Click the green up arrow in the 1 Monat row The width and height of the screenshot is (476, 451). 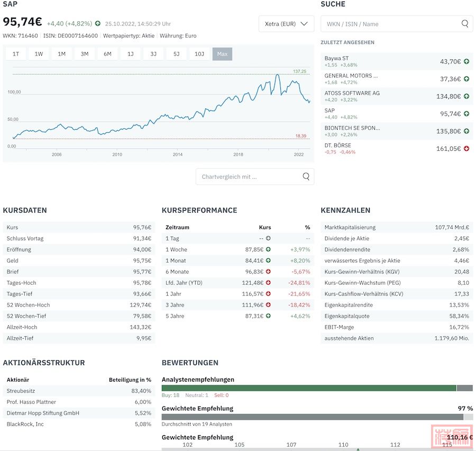point(268,260)
